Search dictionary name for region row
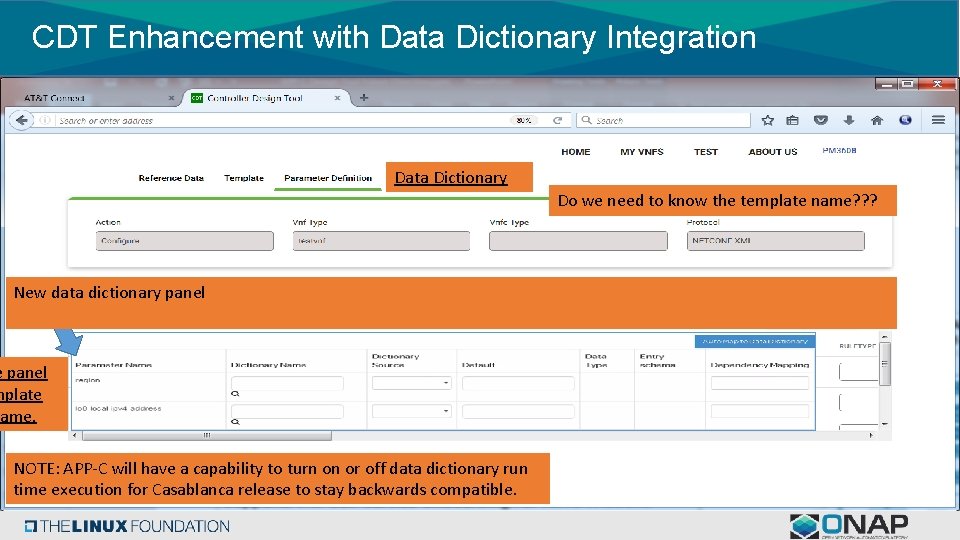This screenshot has height=540, width=960. [235, 394]
